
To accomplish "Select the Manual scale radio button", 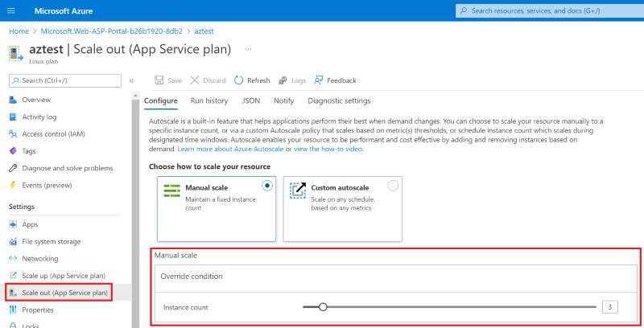I will tap(267, 186).
